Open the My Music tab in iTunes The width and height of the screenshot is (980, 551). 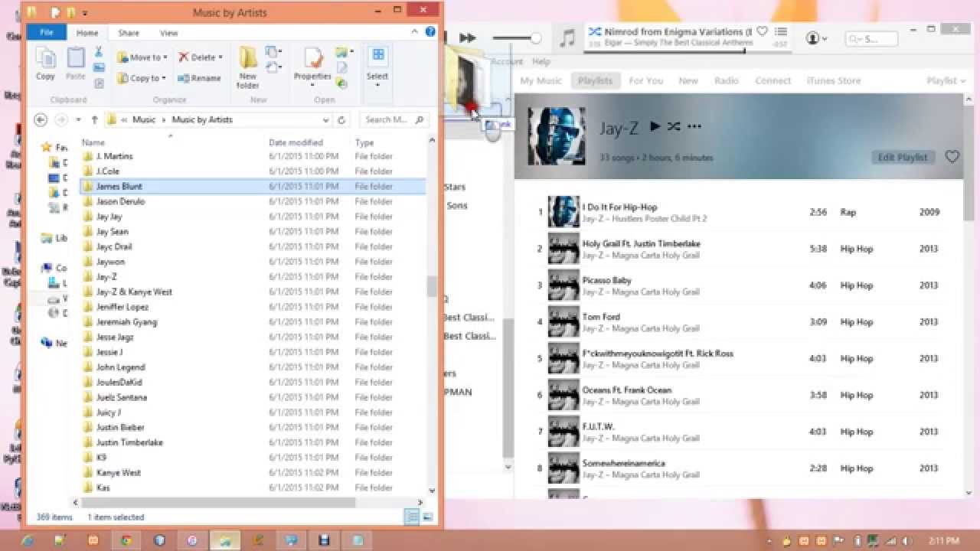[x=541, y=80]
